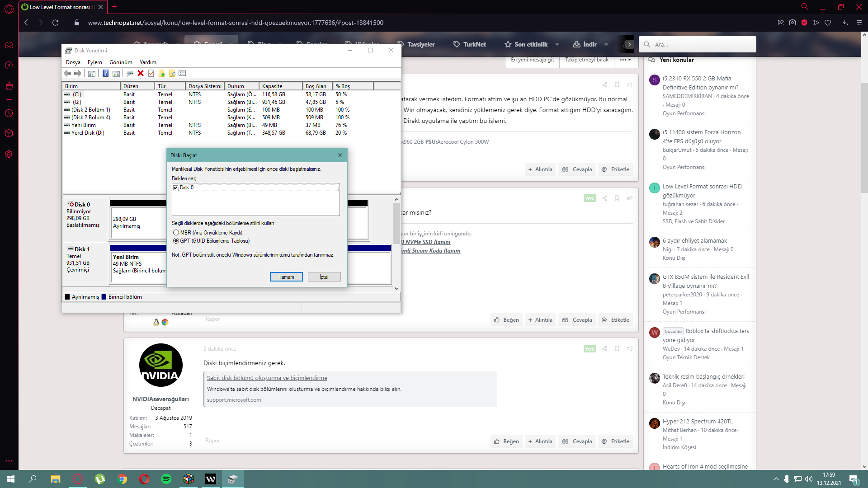Click the back arrow in Disk Yönetimi toolbar
The width and height of the screenshot is (868, 488).
click(67, 73)
